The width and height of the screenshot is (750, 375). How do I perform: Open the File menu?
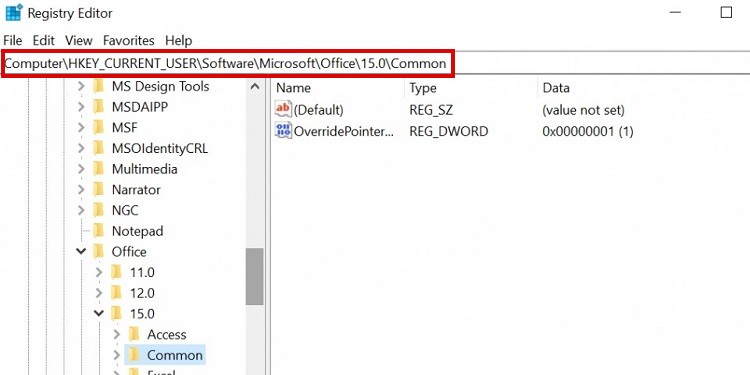tap(12, 41)
